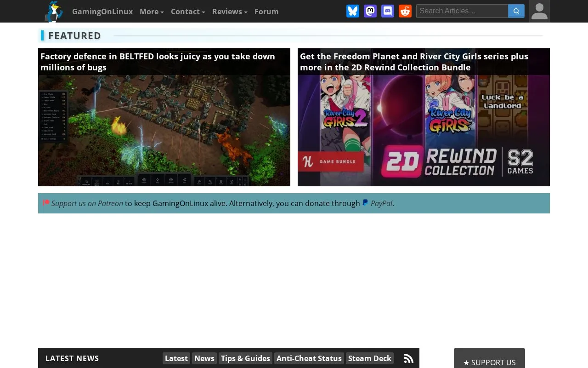The height and width of the screenshot is (368, 588).
Task: Click the GamingOnLinux penguin logo
Action: pyautogui.click(x=54, y=11)
